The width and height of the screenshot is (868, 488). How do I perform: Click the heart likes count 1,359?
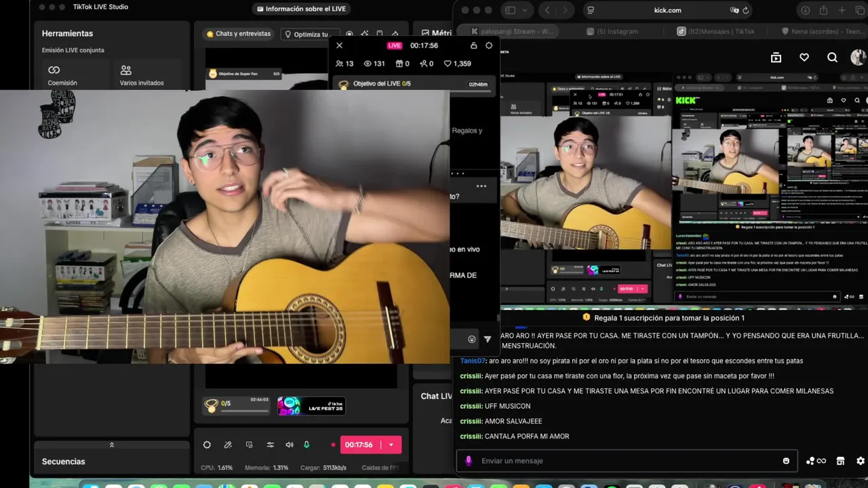458,64
